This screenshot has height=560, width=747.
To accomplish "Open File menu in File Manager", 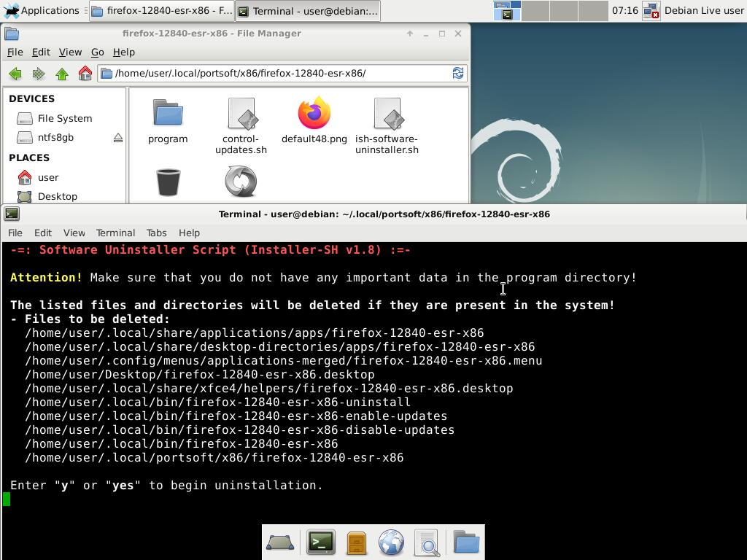I will pos(15,52).
